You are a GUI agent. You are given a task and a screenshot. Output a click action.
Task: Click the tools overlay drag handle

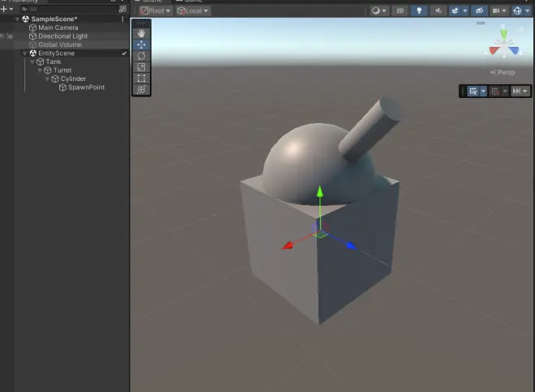(141, 23)
